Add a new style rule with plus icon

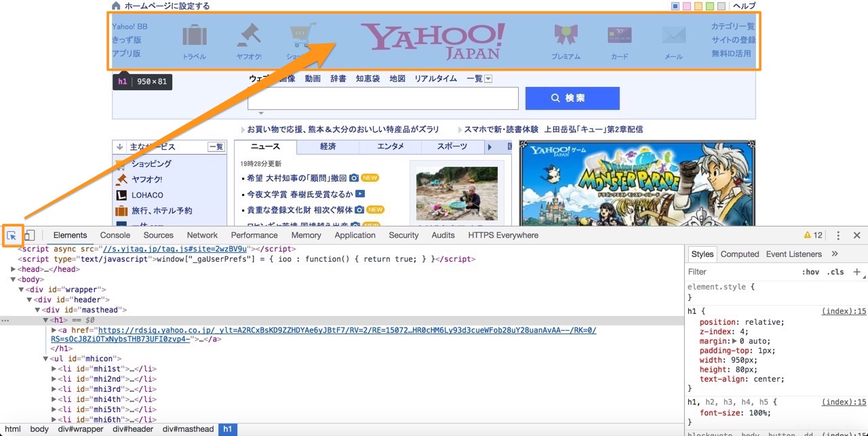856,272
